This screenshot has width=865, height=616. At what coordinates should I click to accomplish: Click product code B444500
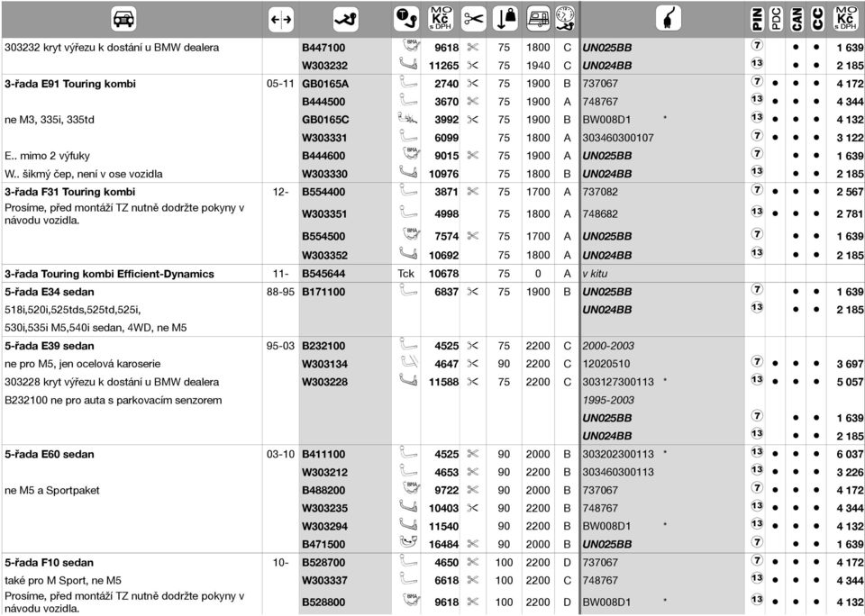click(x=323, y=102)
